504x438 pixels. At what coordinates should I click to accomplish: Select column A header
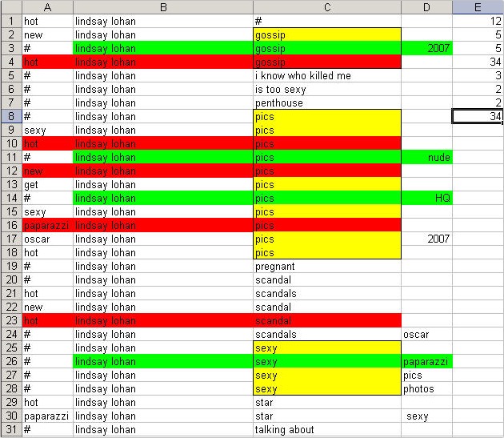(47, 7)
